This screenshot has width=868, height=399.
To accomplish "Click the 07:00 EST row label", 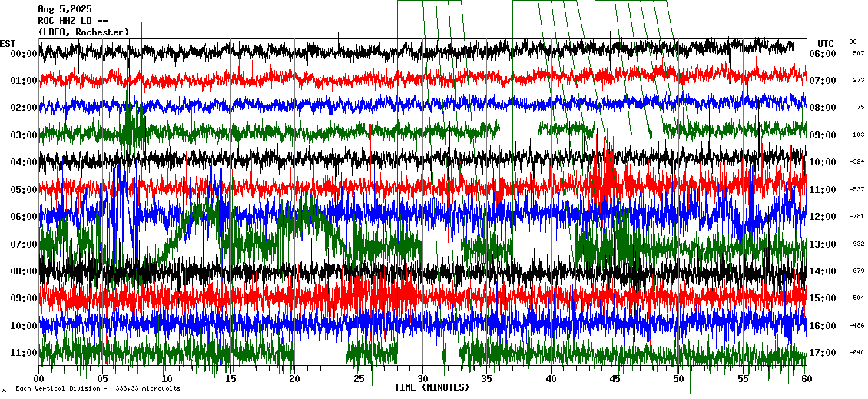I will pyautogui.click(x=25, y=244).
